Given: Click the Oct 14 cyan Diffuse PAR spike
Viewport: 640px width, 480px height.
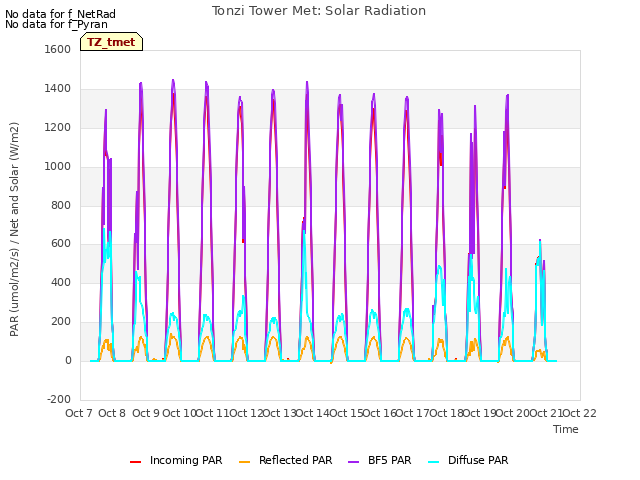Looking at the screenshot, I should click(304, 233).
